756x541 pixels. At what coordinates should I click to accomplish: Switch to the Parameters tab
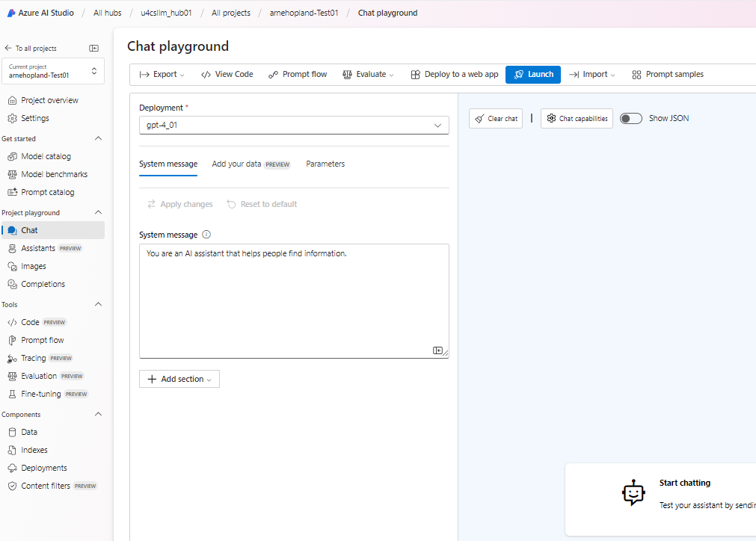point(325,164)
